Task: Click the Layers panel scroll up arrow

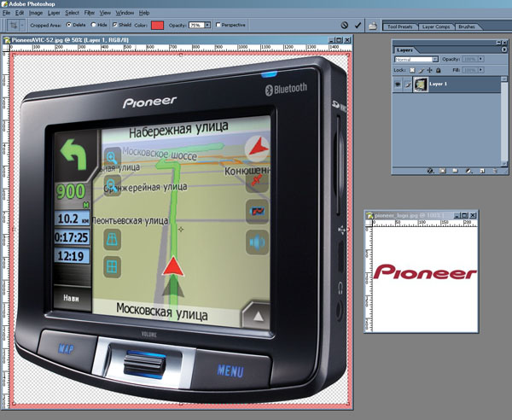Action: click(x=504, y=79)
